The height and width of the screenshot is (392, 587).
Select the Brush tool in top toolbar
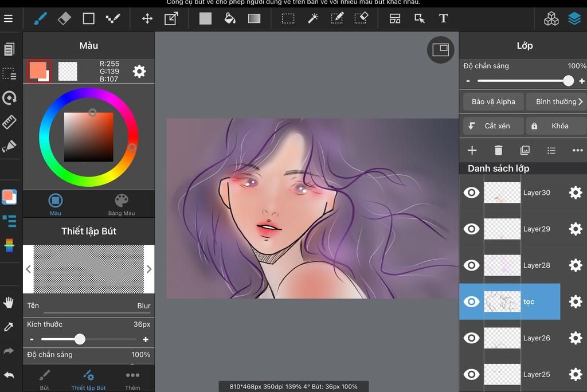(x=41, y=18)
